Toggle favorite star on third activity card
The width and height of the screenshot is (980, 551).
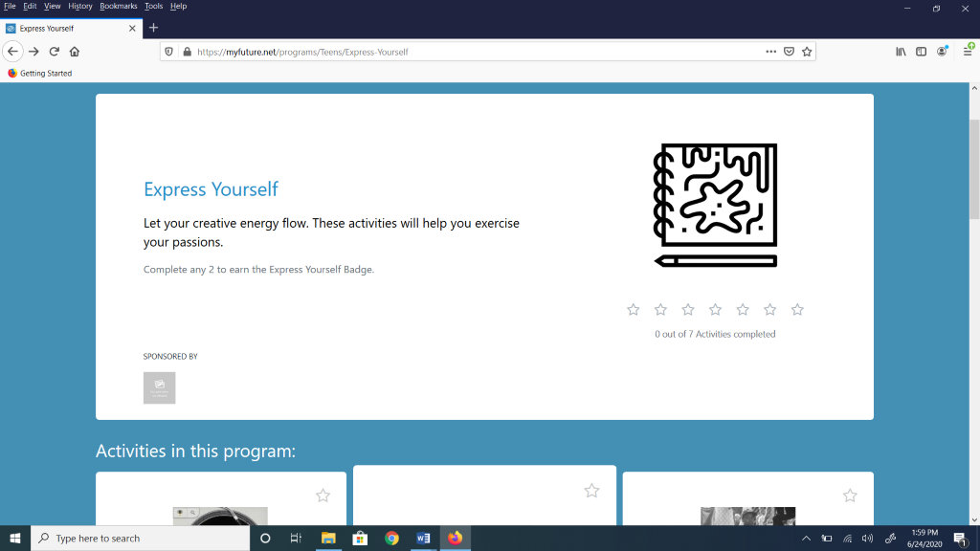[x=850, y=496]
